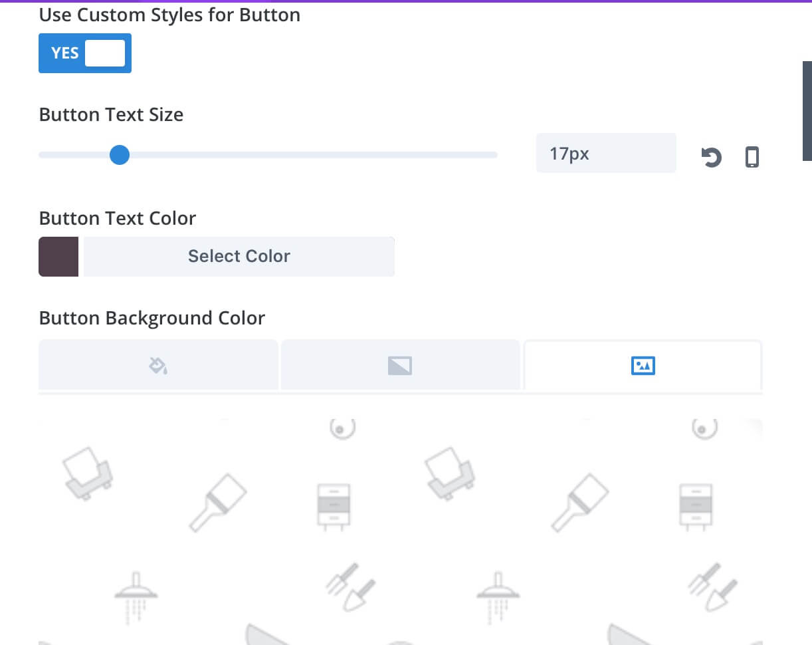Open the dark Button Text Color swatch
This screenshot has width=812, height=645.
point(58,256)
